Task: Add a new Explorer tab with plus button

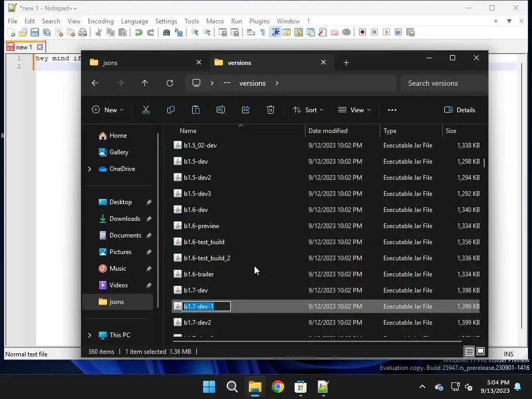Action: pyautogui.click(x=346, y=63)
